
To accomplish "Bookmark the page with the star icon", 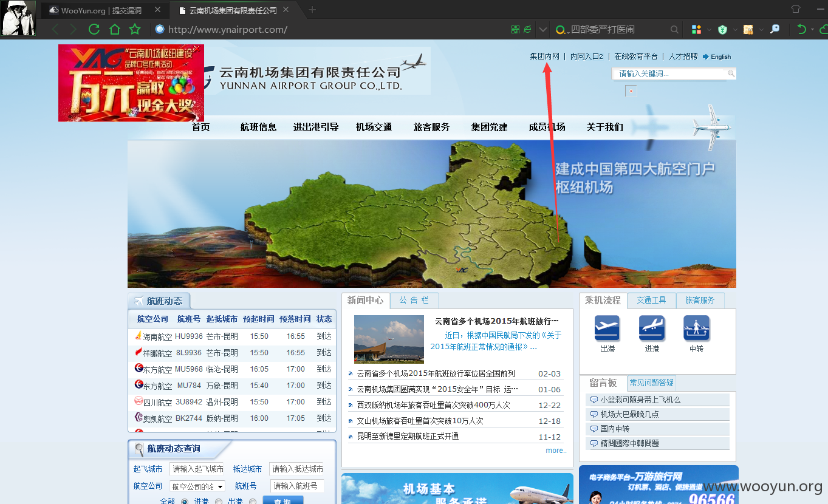I will [x=135, y=29].
